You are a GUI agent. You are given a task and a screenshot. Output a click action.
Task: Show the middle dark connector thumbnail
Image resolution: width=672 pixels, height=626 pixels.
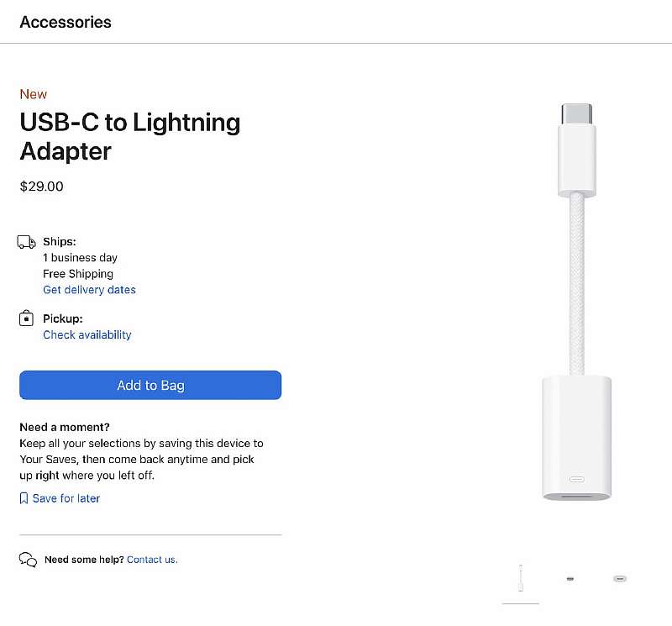pos(570,578)
